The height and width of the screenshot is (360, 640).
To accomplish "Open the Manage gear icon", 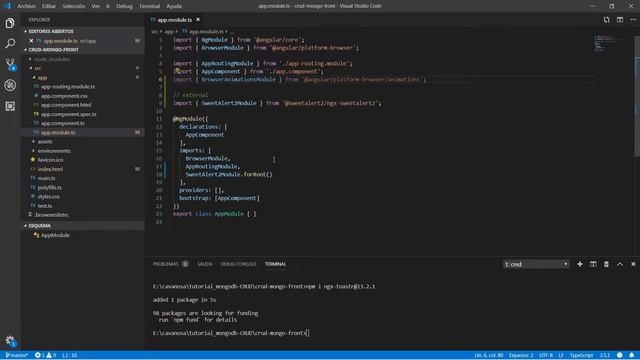I will pyautogui.click(x=10, y=340).
